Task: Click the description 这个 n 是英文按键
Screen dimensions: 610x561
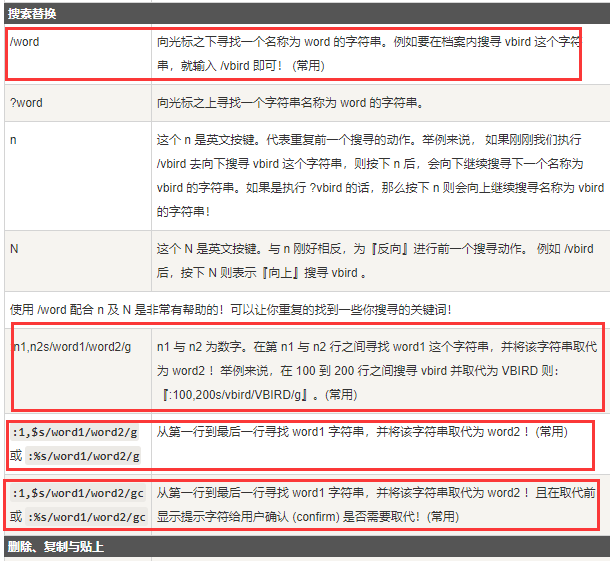Action: point(380,175)
